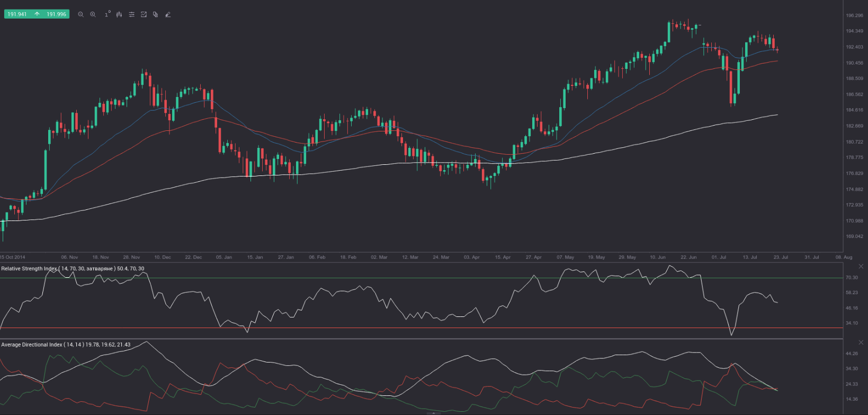Zoom out the price chart
The width and height of the screenshot is (868, 415).
pos(80,14)
